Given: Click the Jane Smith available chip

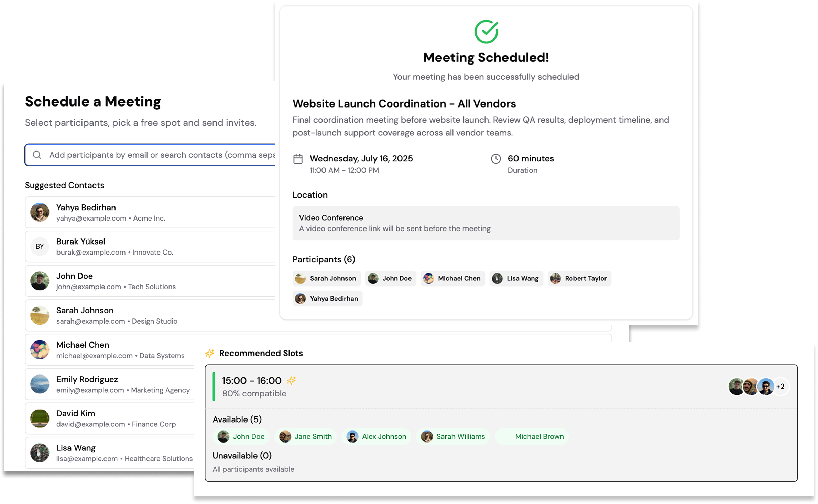Looking at the screenshot, I should (305, 436).
